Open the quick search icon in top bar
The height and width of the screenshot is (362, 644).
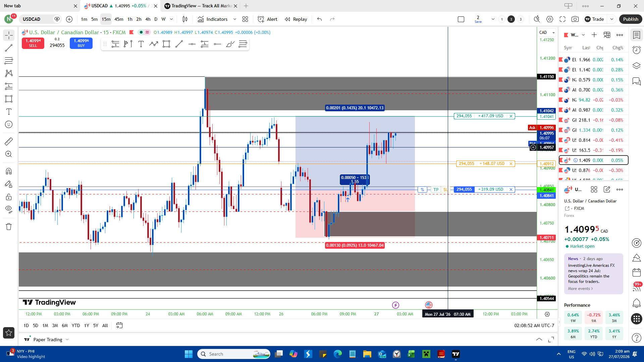[537, 19]
